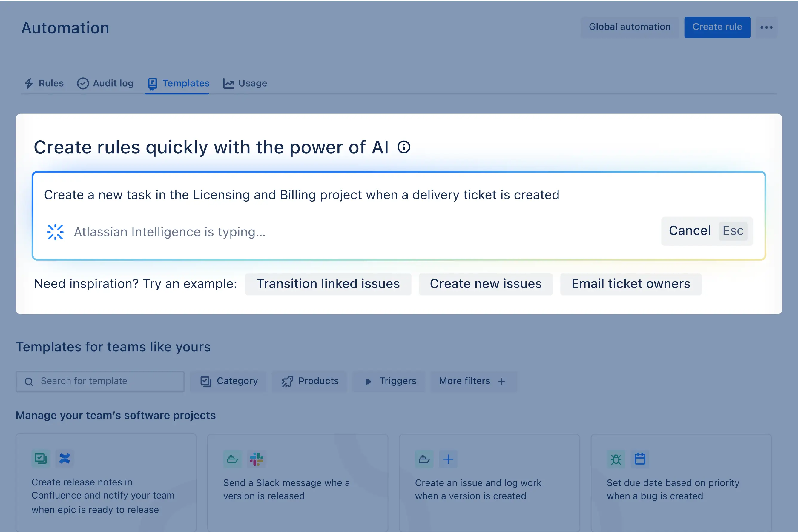Click the Search for template field
Viewport: 798px width, 532px height.
(100, 381)
